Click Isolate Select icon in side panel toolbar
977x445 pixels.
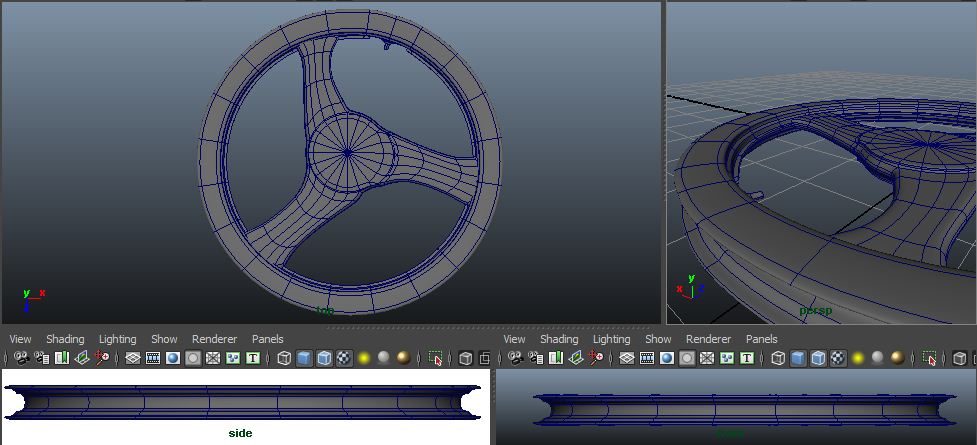[435, 358]
